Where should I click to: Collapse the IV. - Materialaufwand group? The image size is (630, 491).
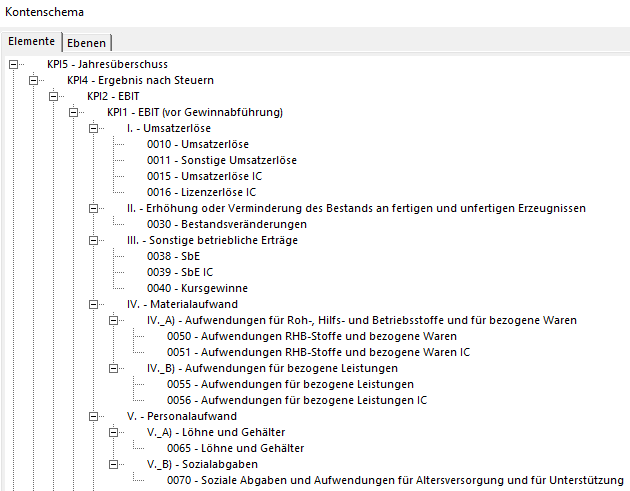pos(94,304)
